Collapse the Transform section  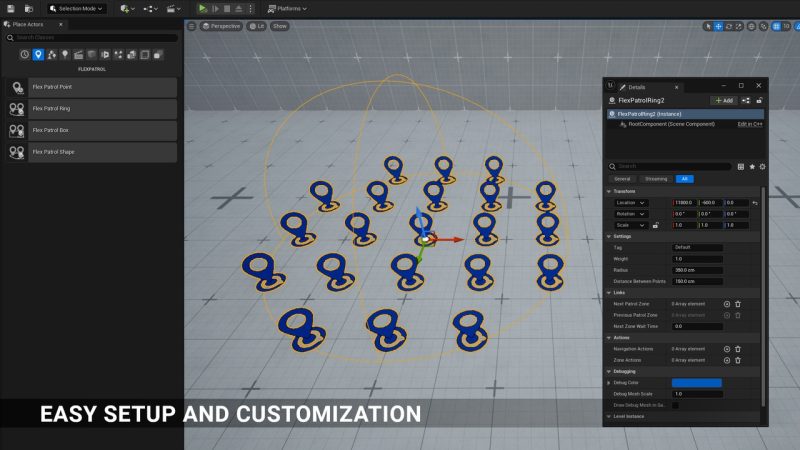click(x=609, y=190)
